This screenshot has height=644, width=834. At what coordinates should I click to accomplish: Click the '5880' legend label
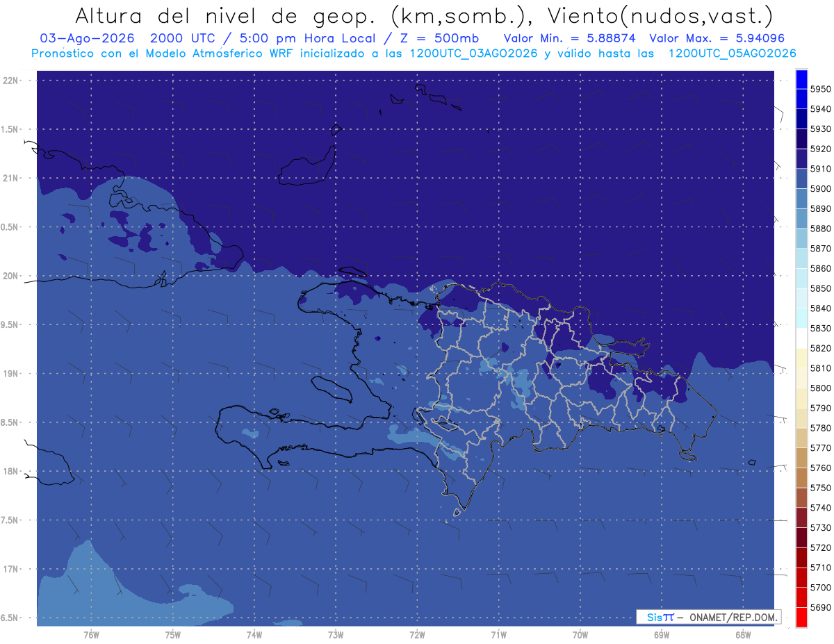820,229
